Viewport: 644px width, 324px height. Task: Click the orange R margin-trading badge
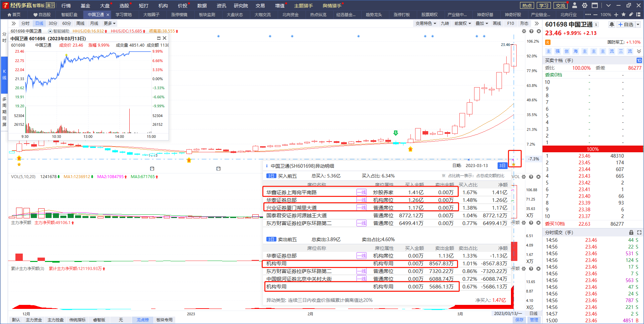[x=548, y=42]
